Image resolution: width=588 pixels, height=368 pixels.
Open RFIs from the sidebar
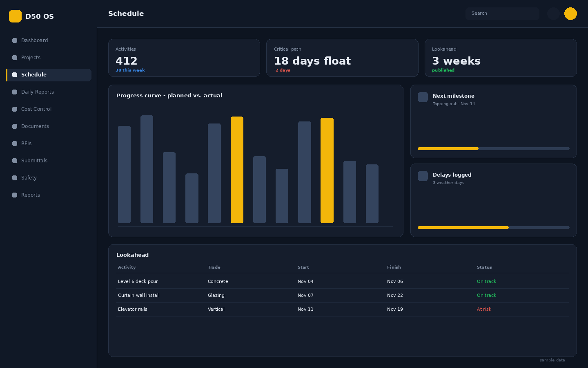point(49,144)
